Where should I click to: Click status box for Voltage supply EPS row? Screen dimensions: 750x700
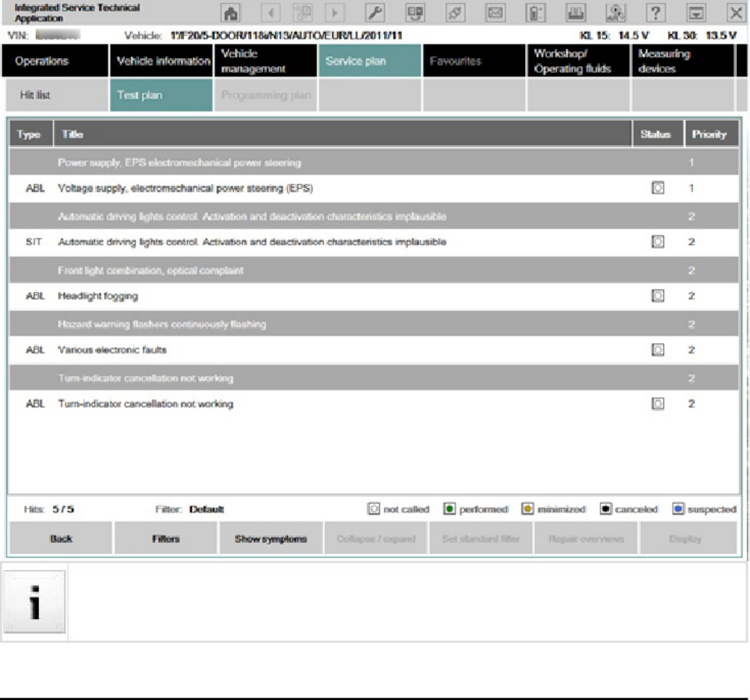[658, 188]
